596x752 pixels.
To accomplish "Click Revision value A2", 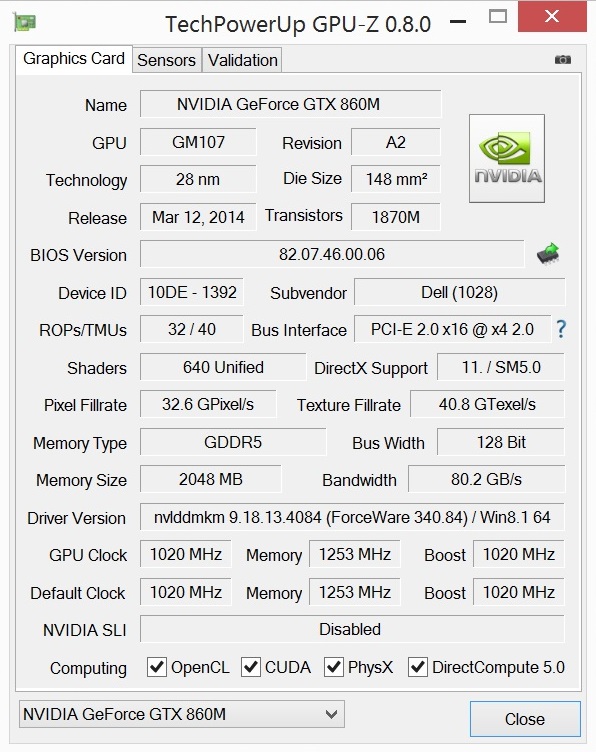I will (396, 142).
